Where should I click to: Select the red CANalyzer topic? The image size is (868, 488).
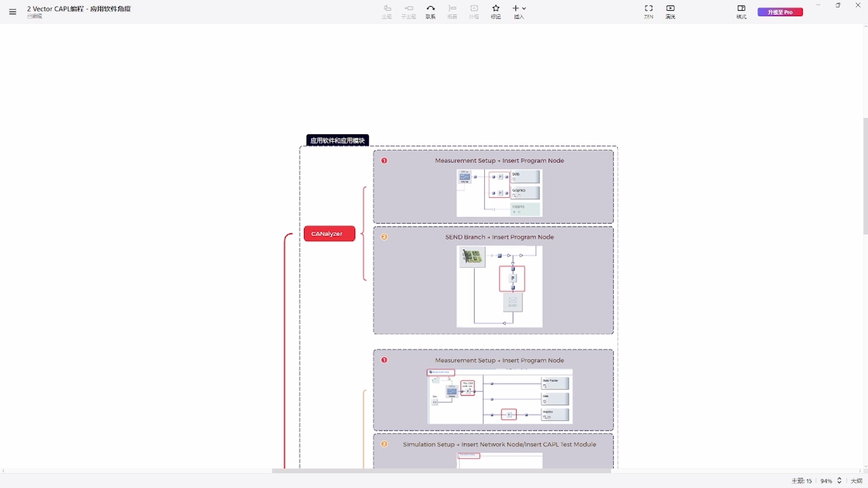click(329, 234)
